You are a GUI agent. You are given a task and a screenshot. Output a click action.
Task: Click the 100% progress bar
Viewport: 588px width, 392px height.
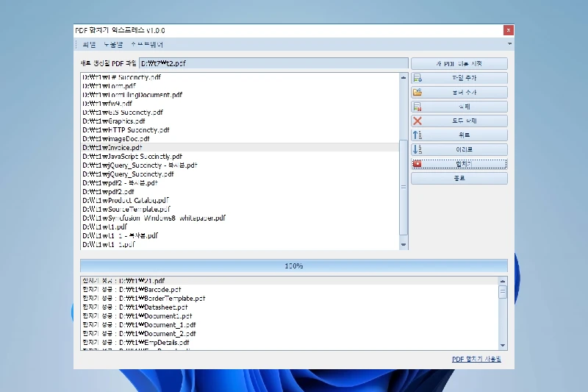(x=293, y=266)
